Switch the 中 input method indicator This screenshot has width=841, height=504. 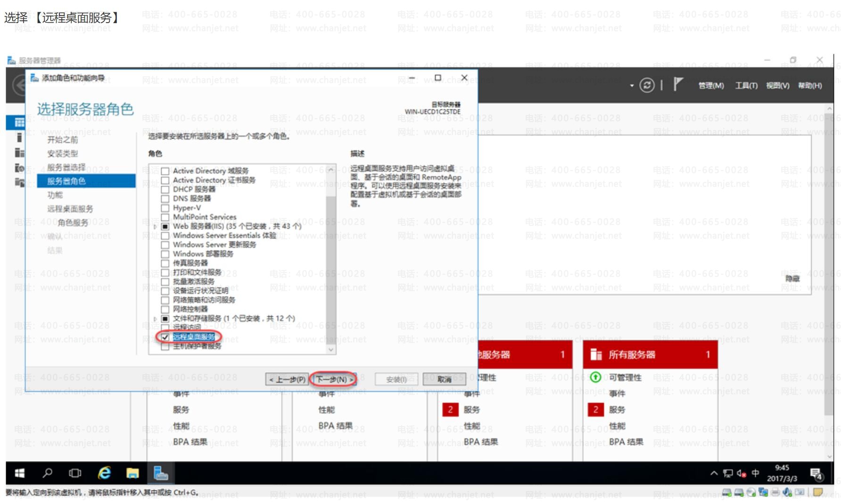pyautogui.click(x=756, y=473)
